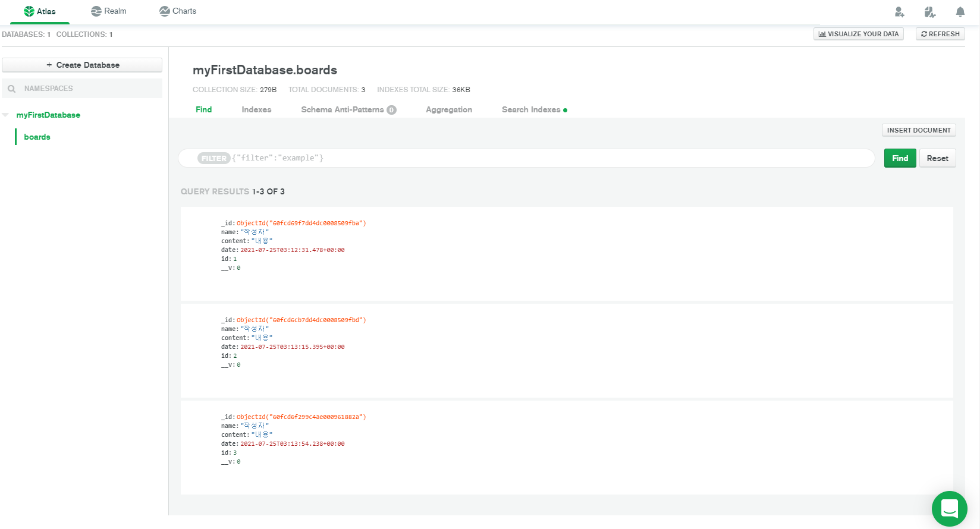Image resolution: width=980 pixels, height=529 pixels.
Task: Select the boards collection
Action: (x=37, y=137)
